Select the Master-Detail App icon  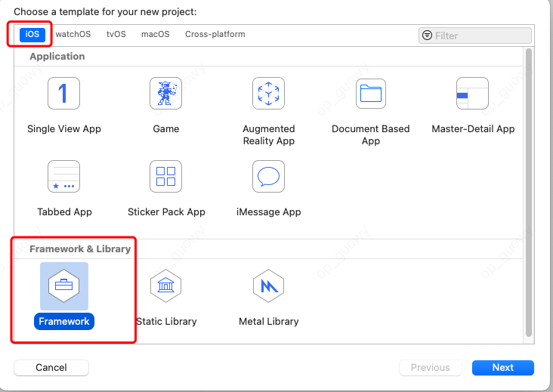click(472, 94)
